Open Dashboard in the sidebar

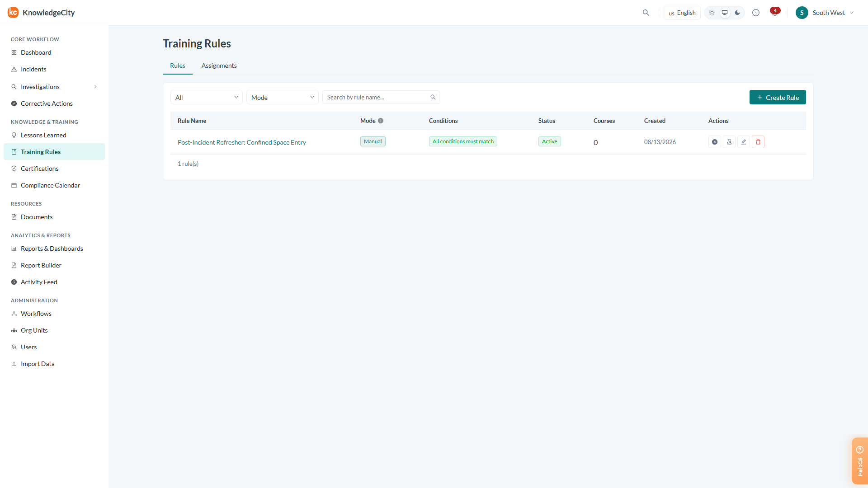[x=54, y=52]
